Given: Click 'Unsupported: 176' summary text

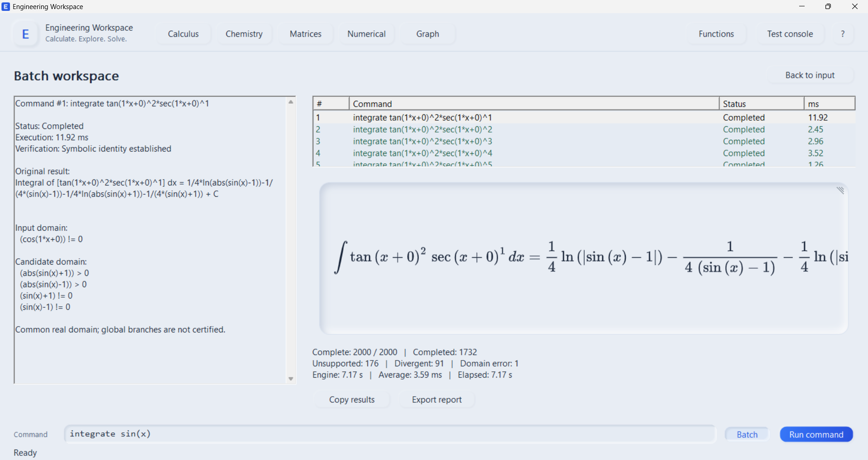Looking at the screenshot, I should pos(345,364).
